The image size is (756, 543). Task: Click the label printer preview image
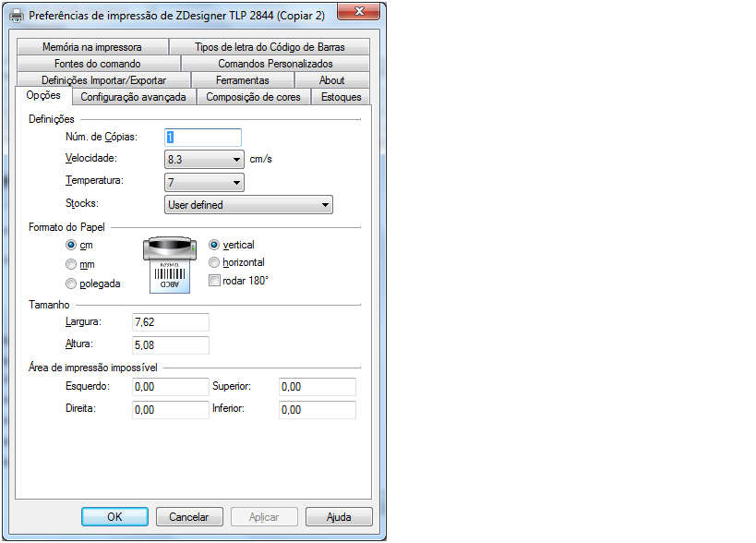pyautogui.click(x=170, y=265)
